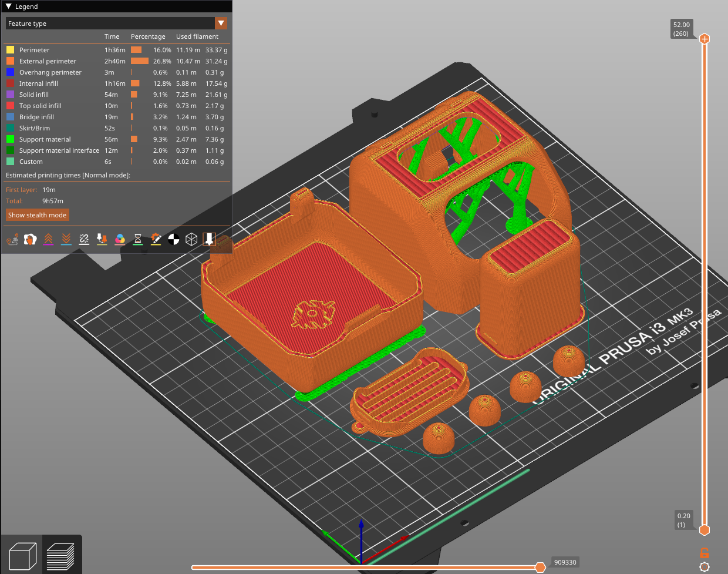
Task: Click the Total 9h57m print time
Action: coord(52,201)
